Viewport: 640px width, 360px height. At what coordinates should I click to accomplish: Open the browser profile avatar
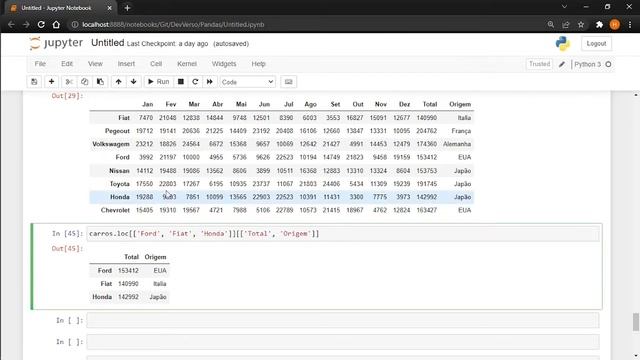coord(615,24)
